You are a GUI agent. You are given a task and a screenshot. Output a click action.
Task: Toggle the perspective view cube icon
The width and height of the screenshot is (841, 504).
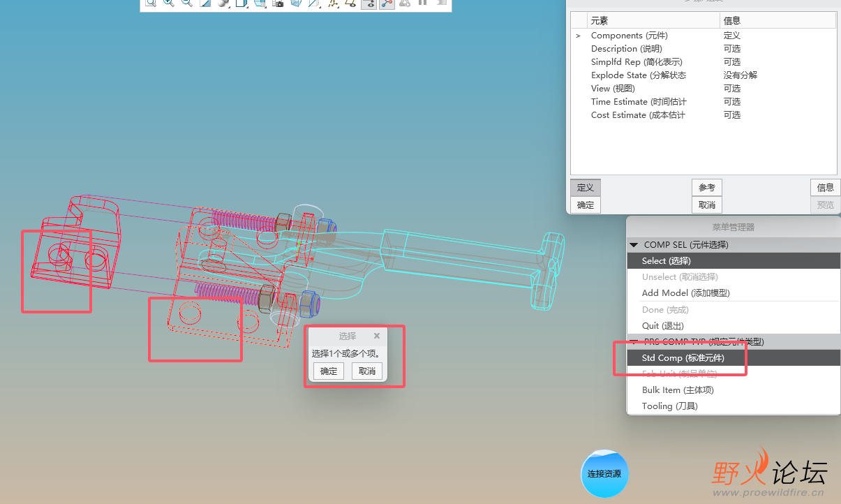coord(296,3)
